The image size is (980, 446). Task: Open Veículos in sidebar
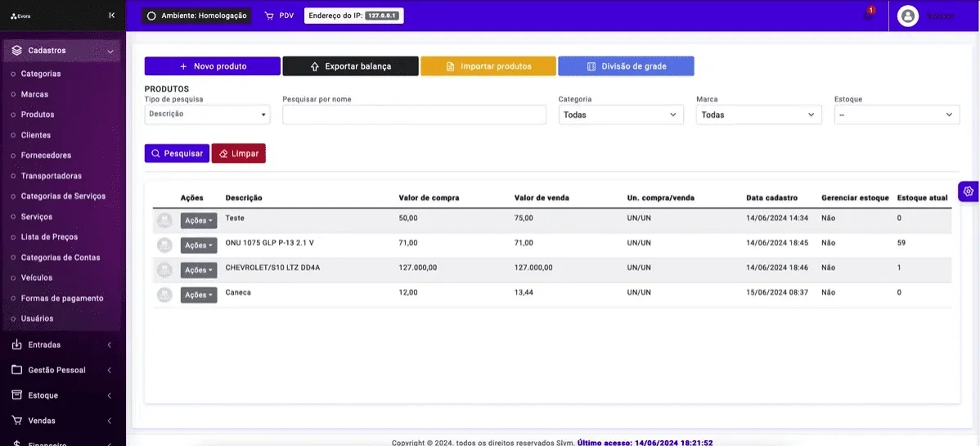(37, 277)
